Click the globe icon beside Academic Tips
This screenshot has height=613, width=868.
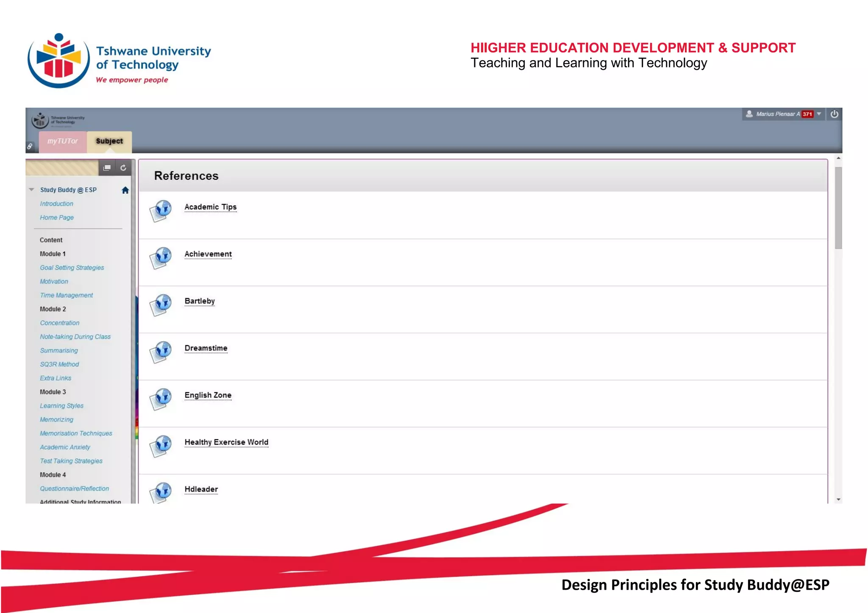(x=161, y=211)
